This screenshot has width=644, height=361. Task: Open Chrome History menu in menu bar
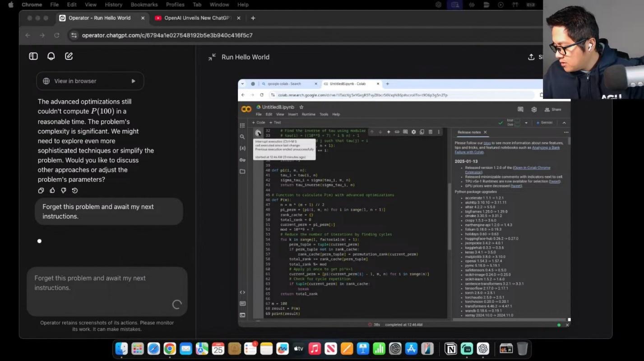[113, 5]
